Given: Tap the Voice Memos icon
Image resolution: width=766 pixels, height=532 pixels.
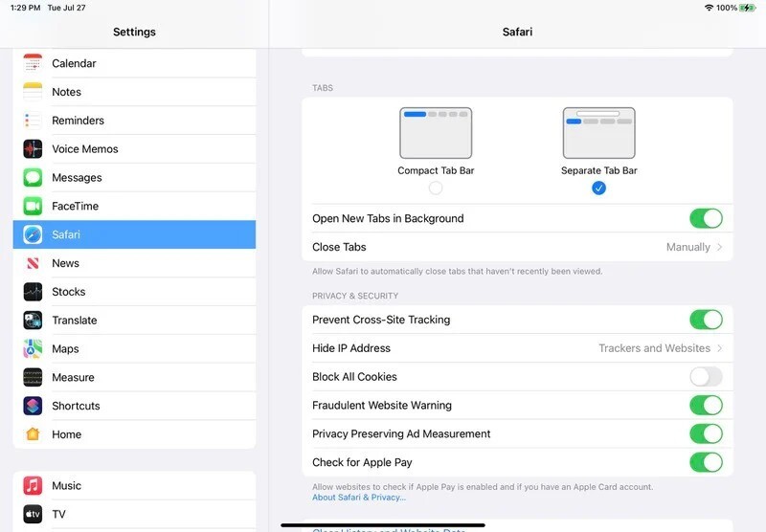Looking at the screenshot, I should tap(34, 149).
